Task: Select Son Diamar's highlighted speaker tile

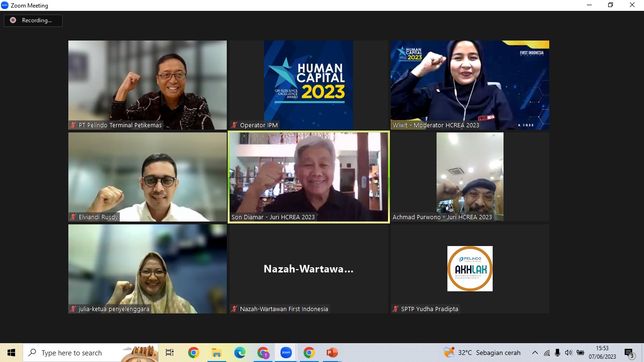Action: (309, 177)
